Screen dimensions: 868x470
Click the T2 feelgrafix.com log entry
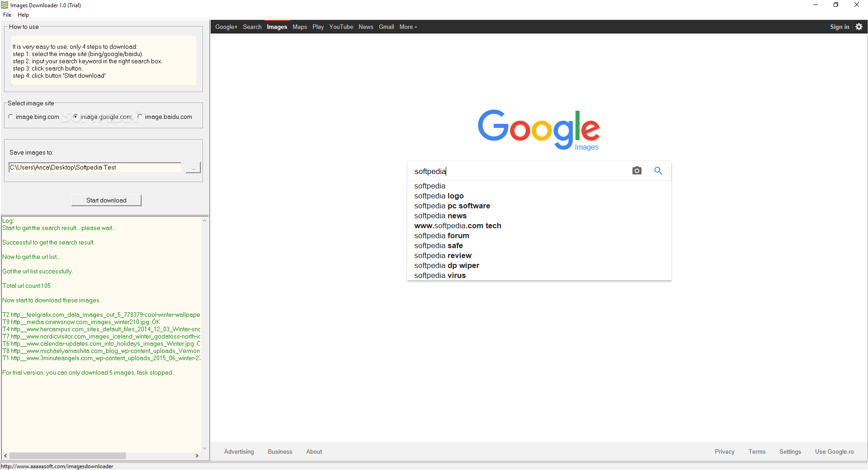[x=101, y=315]
